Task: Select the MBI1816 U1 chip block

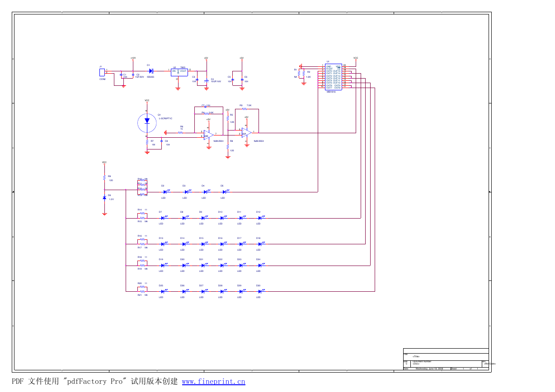Action: point(334,77)
